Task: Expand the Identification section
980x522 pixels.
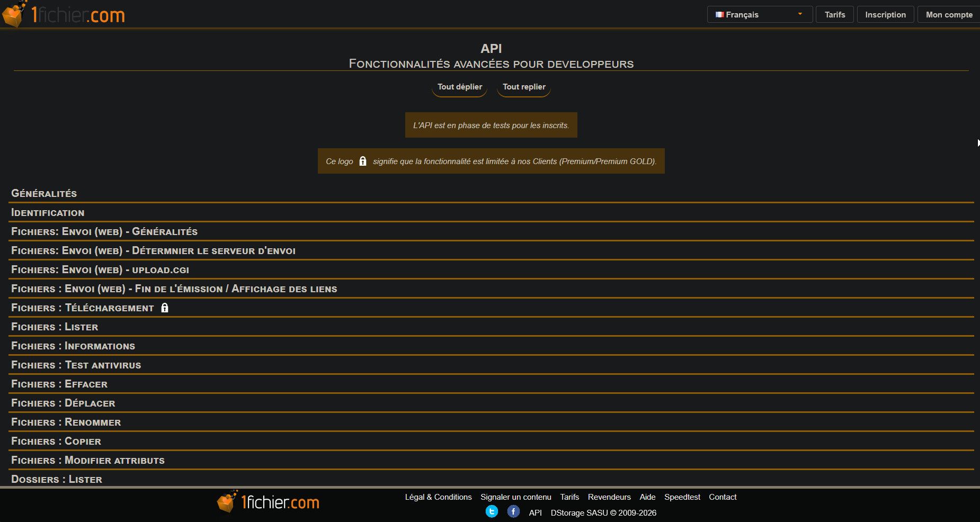Action: [48, 213]
